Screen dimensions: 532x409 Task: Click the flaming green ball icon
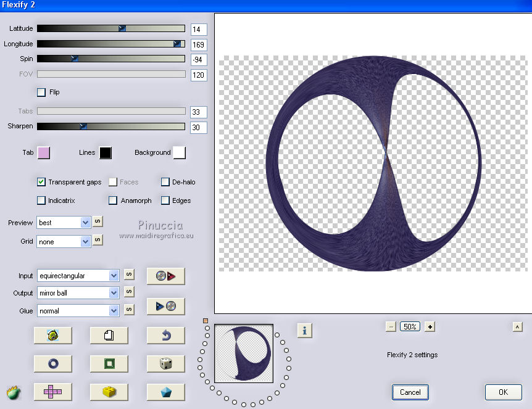point(14,393)
